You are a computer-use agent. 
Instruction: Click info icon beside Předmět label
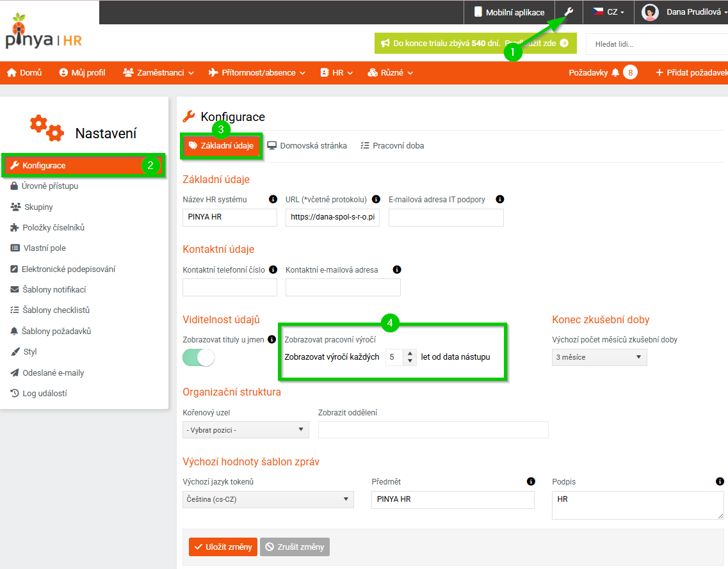pyautogui.click(x=531, y=481)
